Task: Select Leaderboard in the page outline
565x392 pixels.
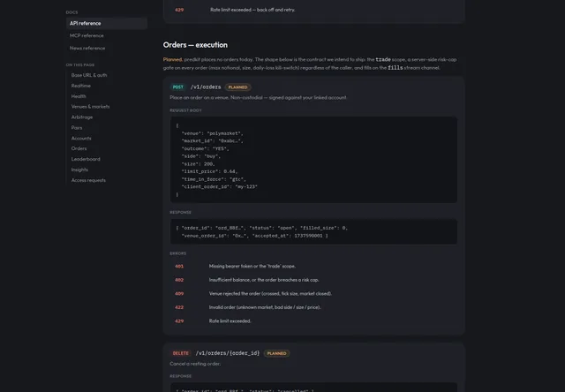Action: [86, 159]
